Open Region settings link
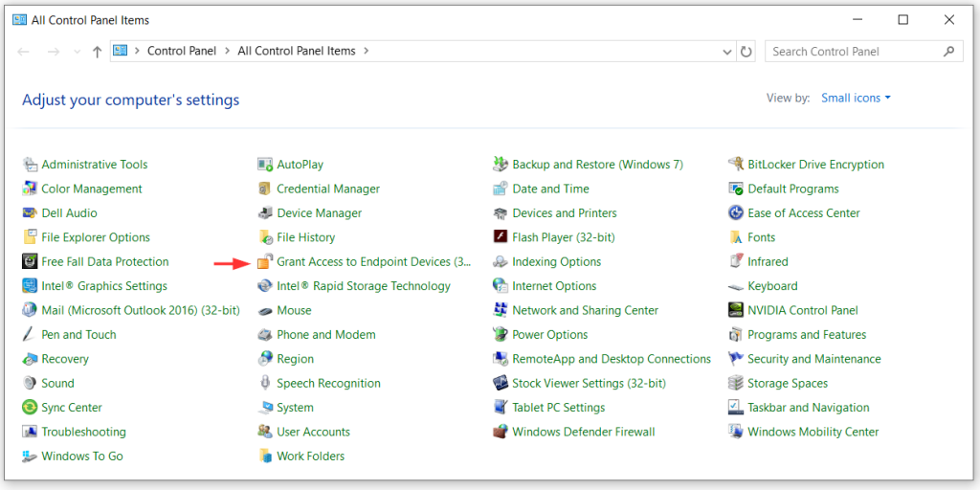 tap(295, 360)
